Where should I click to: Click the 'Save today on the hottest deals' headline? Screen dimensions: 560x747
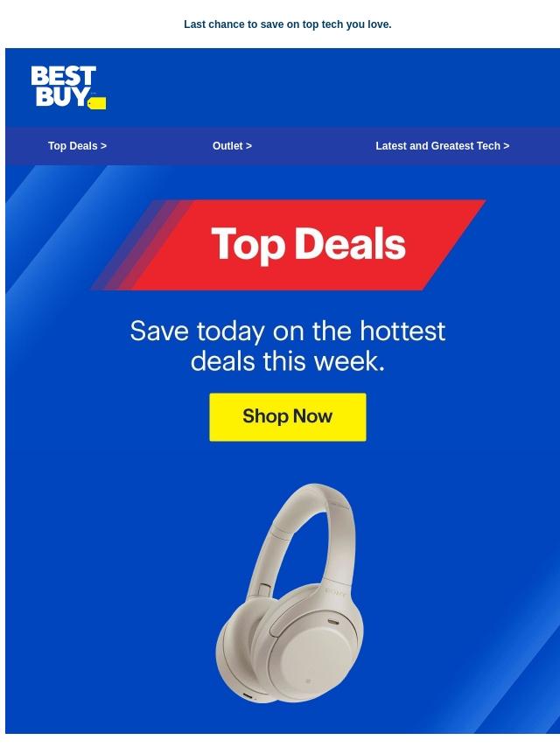pyautogui.click(x=287, y=346)
